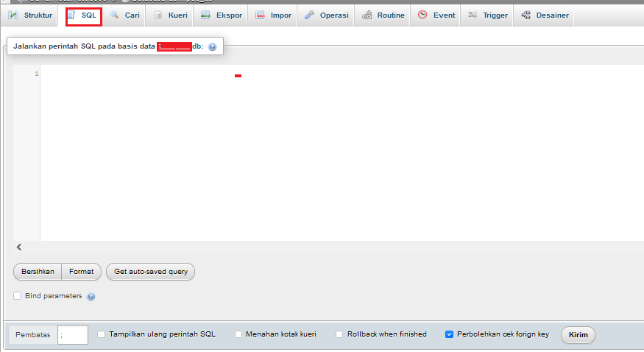This screenshot has height=352, width=644.
Task: Click the Routine tab icon
Action: [367, 15]
